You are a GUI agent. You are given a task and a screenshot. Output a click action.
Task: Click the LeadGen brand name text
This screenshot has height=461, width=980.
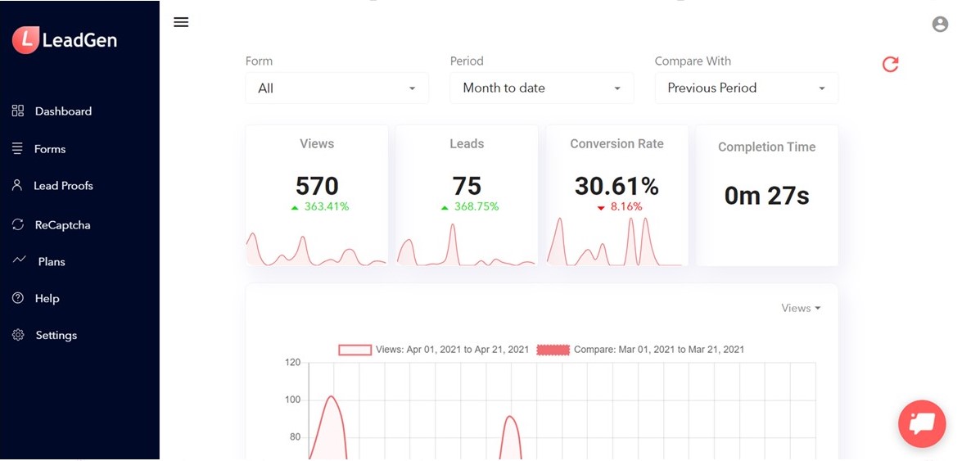click(x=79, y=41)
